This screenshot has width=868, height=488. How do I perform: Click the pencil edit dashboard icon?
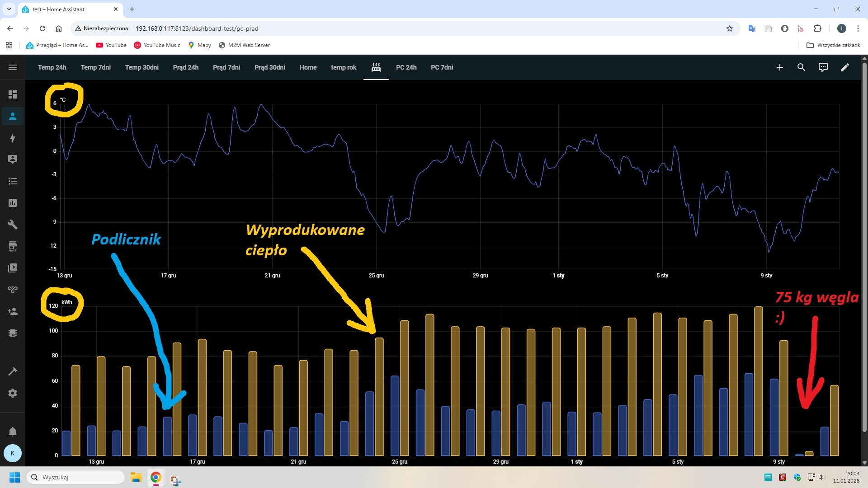(844, 67)
